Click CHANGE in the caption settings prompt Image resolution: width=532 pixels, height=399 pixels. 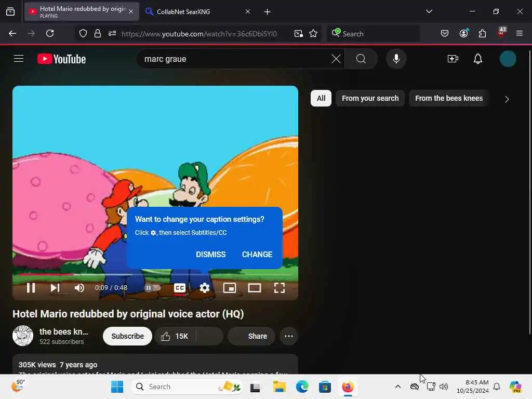point(257,255)
